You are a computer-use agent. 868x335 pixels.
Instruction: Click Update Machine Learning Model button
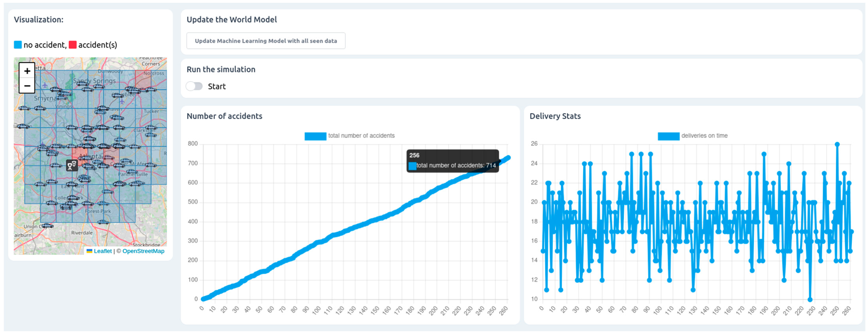(x=265, y=41)
